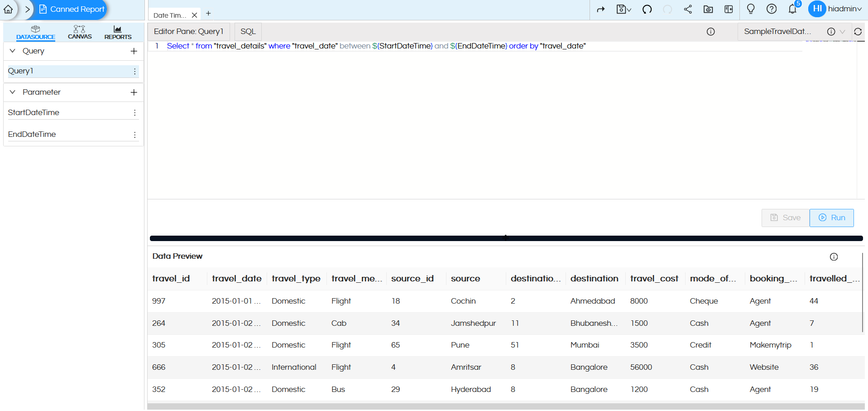
Task: Add a new query with the plus button
Action: point(134,51)
